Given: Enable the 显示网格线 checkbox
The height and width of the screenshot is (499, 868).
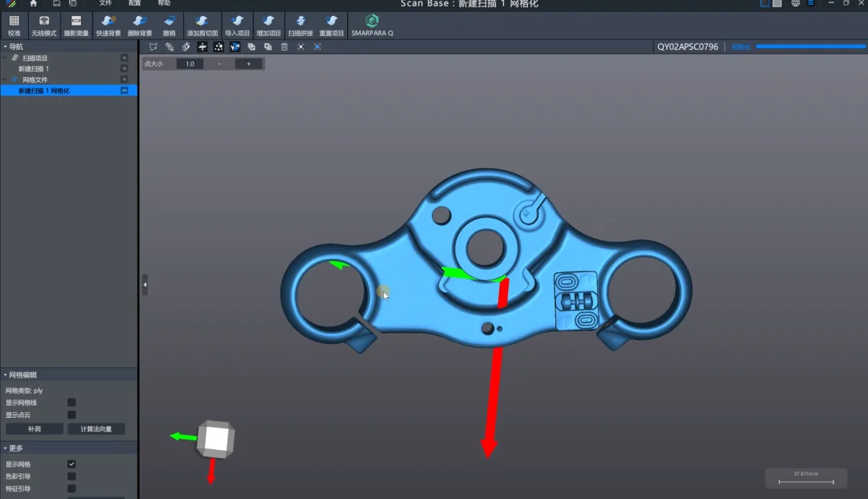Looking at the screenshot, I should pos(72,403).
